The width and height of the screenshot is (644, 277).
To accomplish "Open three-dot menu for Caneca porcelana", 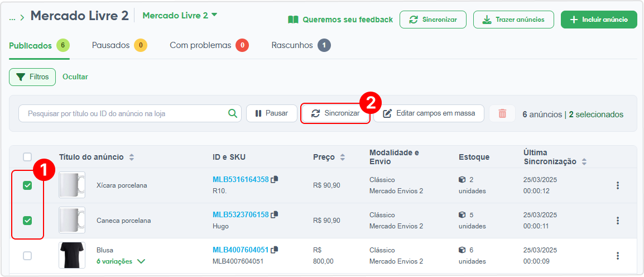I will [x=617, y=221].
